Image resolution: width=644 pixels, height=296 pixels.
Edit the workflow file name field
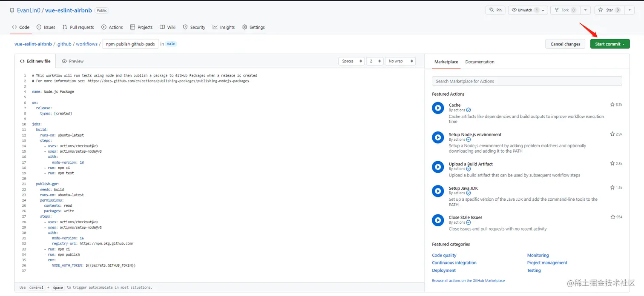click(130, 44)
